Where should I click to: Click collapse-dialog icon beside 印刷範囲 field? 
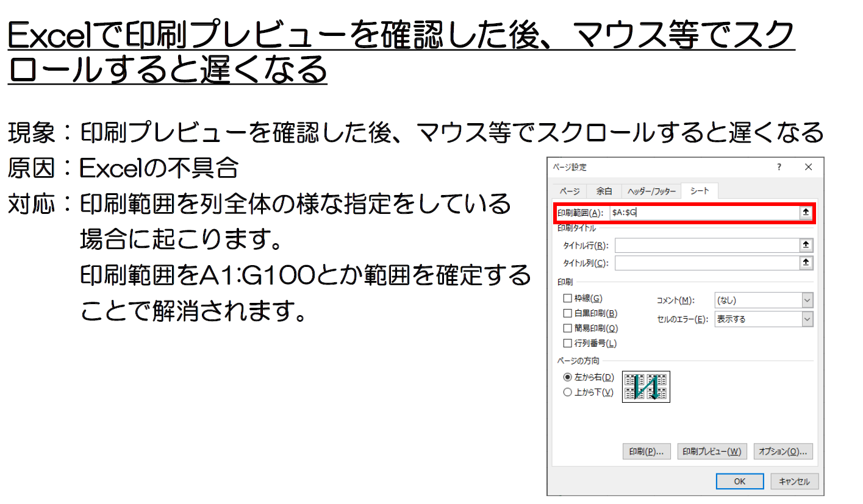click(805, 213)
